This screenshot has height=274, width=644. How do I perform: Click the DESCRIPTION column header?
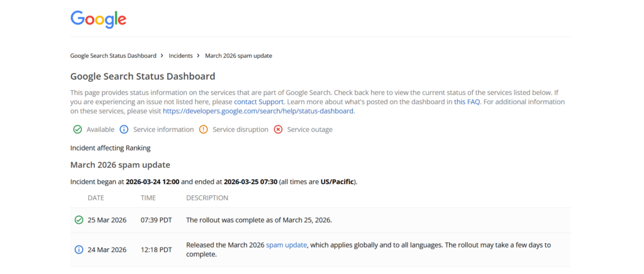207,198
